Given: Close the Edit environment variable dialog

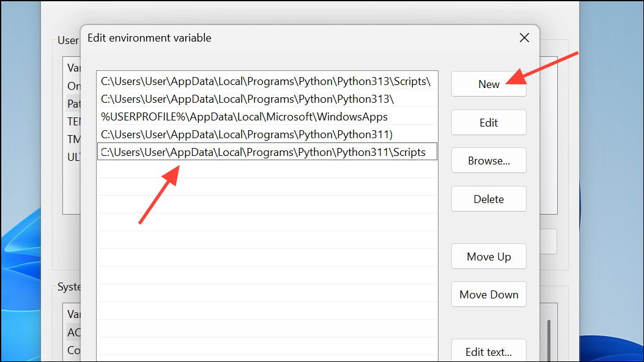Looking at the screenshot, I should pyautogui.click(x=524, y=38).
